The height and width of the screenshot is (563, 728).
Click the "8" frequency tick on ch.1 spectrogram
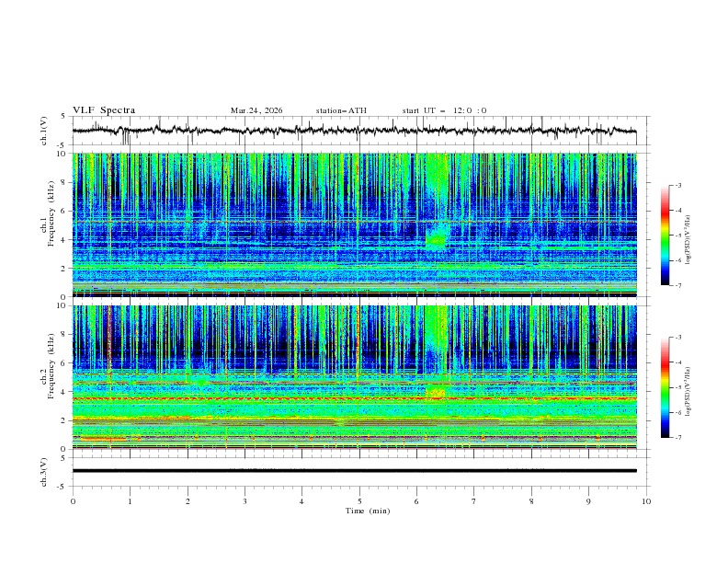pyautogui.click(x=65, y=182)
